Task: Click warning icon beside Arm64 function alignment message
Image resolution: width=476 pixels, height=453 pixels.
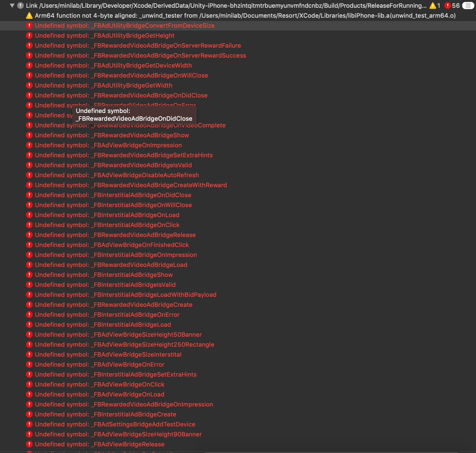Action: point(29,16)
